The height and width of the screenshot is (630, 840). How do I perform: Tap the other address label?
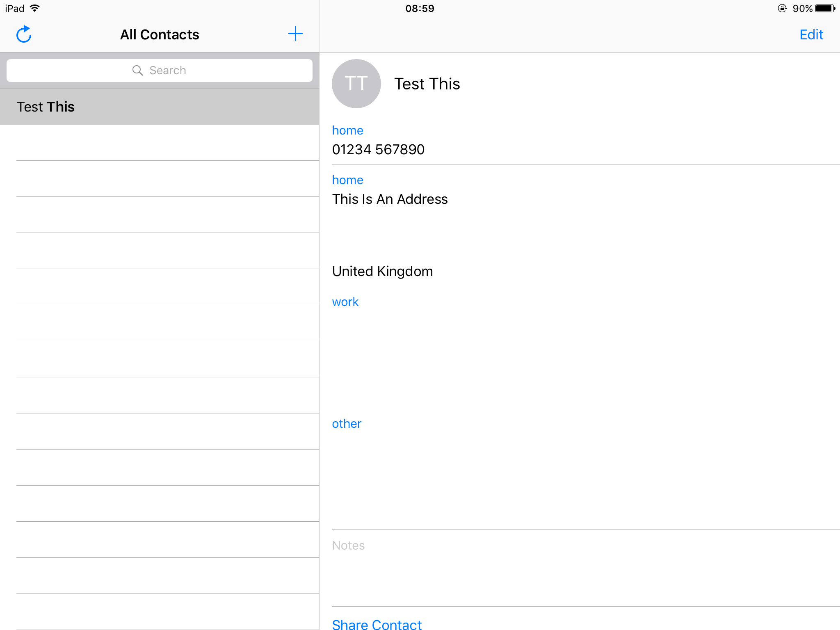pos(347,424)
